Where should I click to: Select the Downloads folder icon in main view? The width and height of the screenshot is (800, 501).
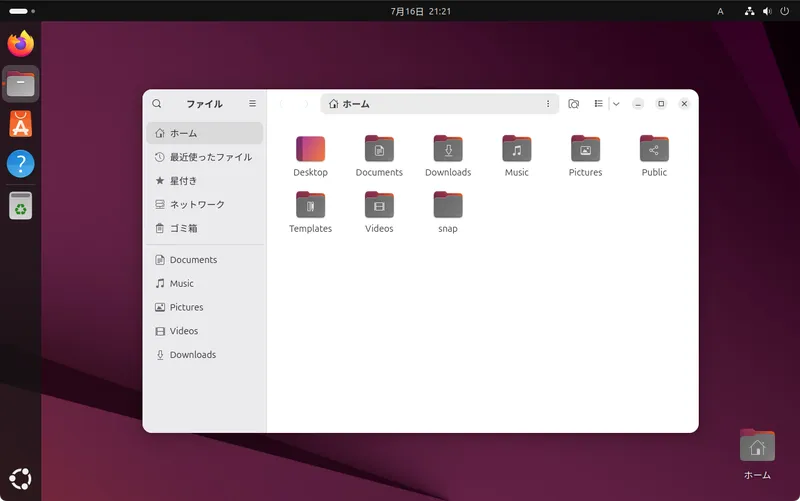coord(448,149)
